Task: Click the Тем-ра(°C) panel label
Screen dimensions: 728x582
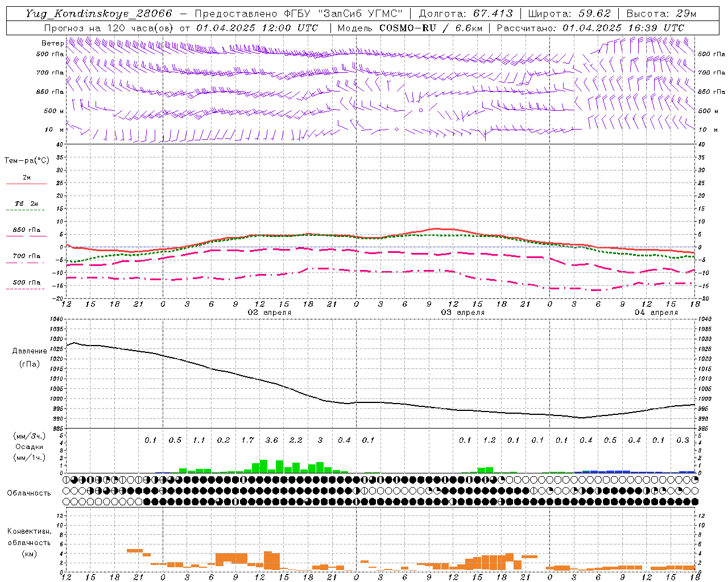Action: tap(27, 161)
